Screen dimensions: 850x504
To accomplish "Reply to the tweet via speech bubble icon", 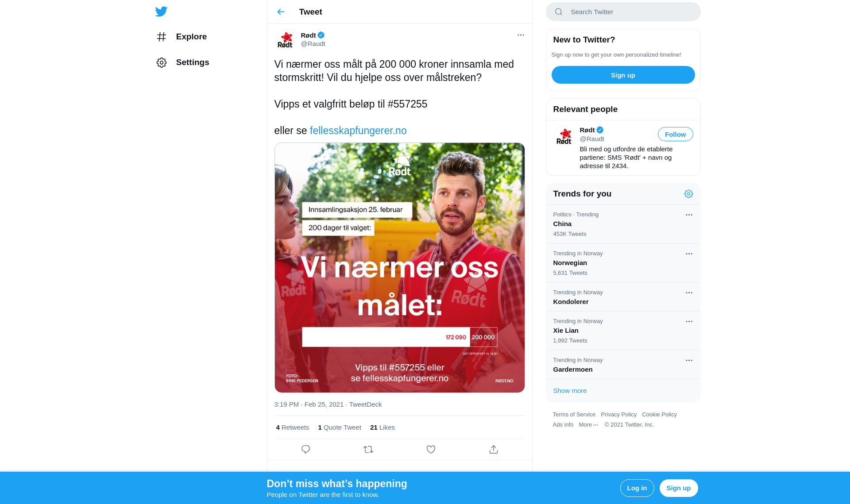I will tap(305, 450).
